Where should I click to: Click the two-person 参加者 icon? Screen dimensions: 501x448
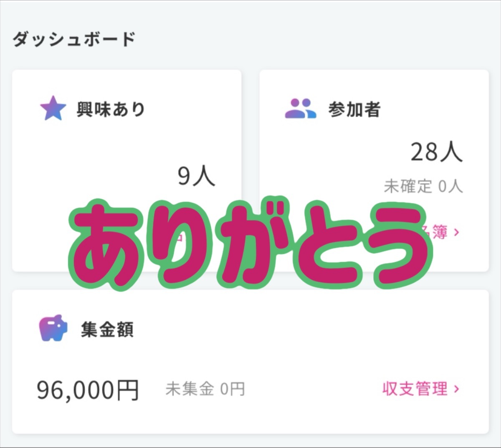[300, 109]
